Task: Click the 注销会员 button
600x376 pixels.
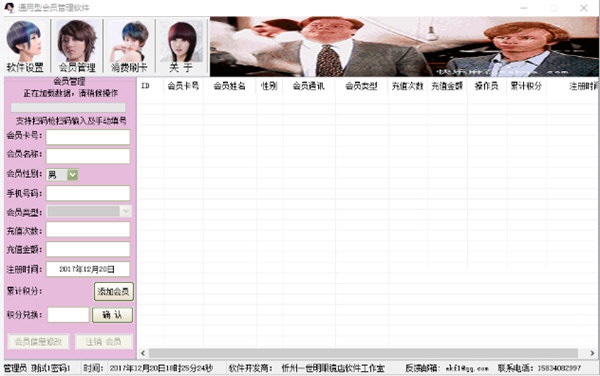Action: coord(104,342)
